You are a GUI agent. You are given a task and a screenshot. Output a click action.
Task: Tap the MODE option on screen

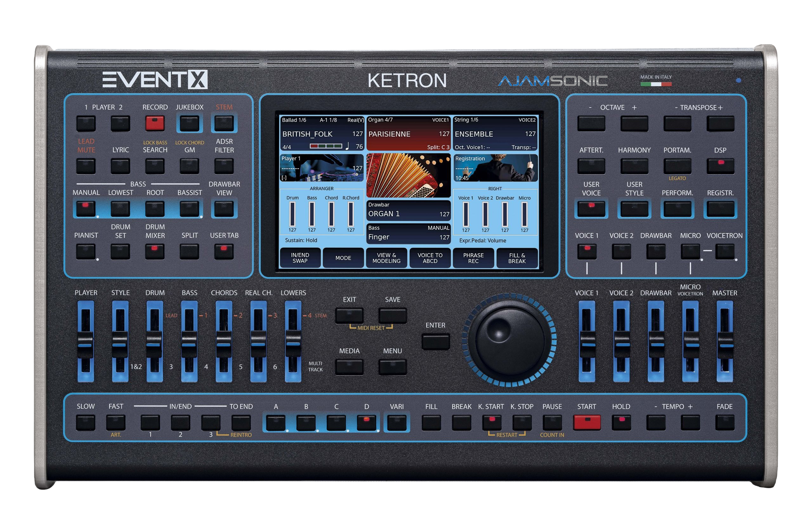pyautogui.click(x=343, y=258)
